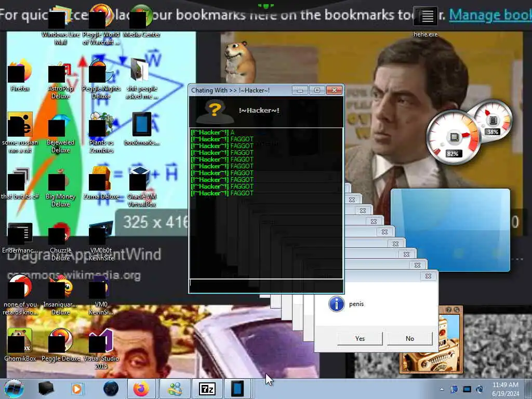
Task: Open 'that but its c#' desktop icon
Action: click(x=20, y=183)
